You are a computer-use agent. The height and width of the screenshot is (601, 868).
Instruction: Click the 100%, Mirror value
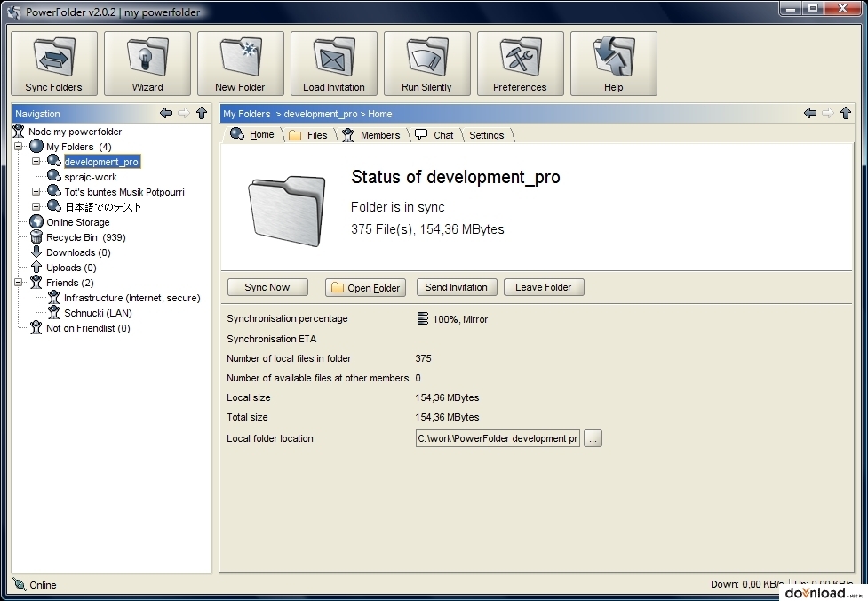(x=460, y=319)
